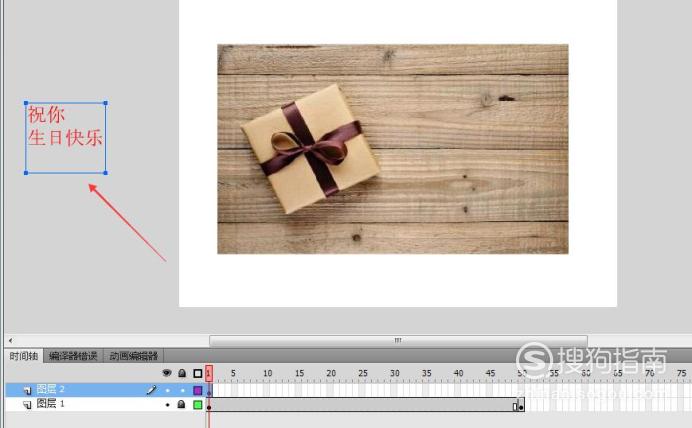Viewport: 692px width, 428px height.
Task: Click the red playhead at frame 1
Action: 209,373
